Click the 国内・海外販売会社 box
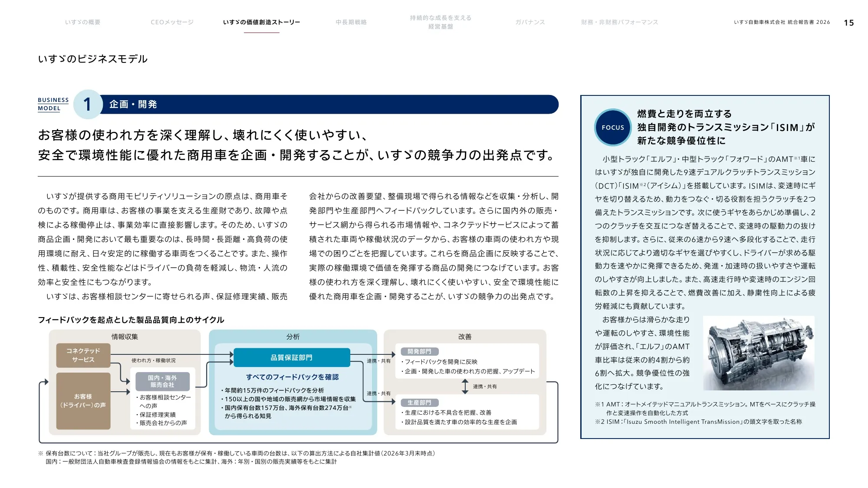 click(162, 381)
